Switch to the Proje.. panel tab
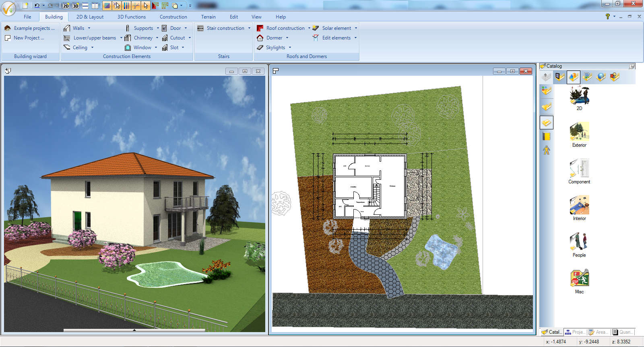This screenshot has width=644, height=347. [x=575, y=332]
